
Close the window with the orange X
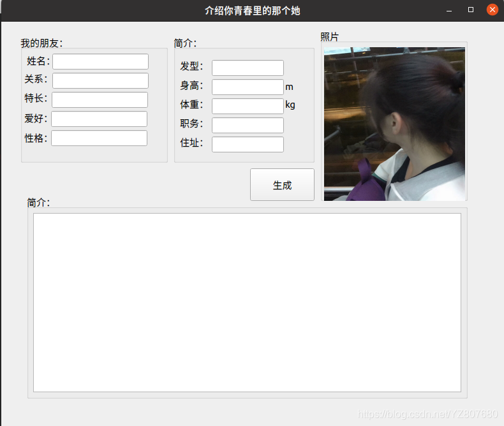click(x=492, y=10)
